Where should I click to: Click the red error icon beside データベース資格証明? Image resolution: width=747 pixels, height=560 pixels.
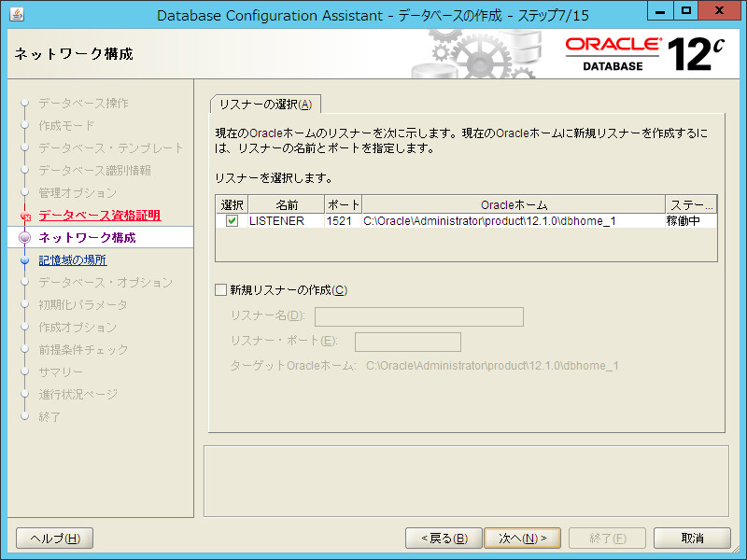[x=26, y=217]
